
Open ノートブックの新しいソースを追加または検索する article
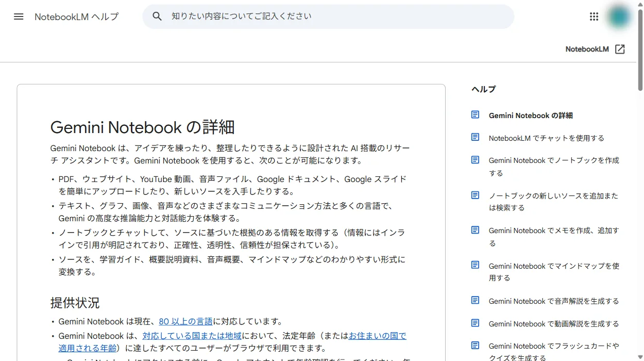553,202
